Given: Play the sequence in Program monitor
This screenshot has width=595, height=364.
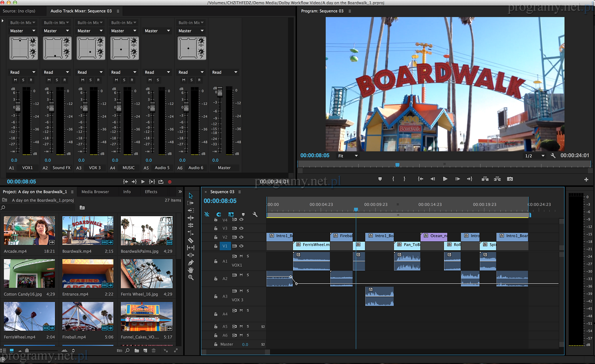Looking at the screenshot, I should coord(445,179).
